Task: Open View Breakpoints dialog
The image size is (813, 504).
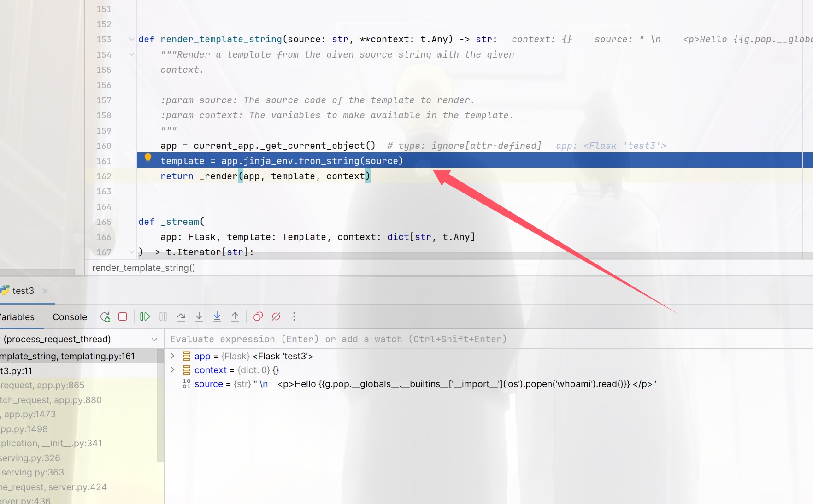Action: [258, 317]
